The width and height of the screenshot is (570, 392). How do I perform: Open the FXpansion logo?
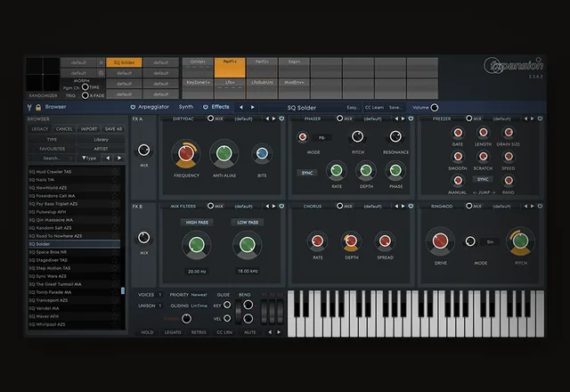coord(513,65)
